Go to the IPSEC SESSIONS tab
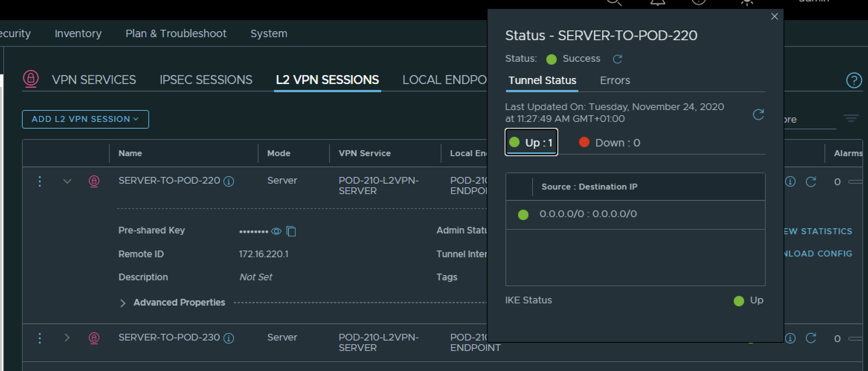The image size is (868, 371). (206, 80)
